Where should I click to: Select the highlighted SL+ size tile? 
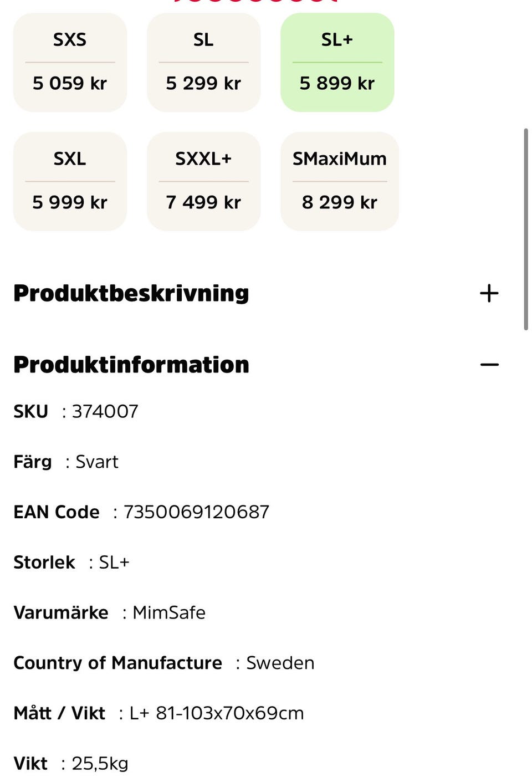click(337, 62)
